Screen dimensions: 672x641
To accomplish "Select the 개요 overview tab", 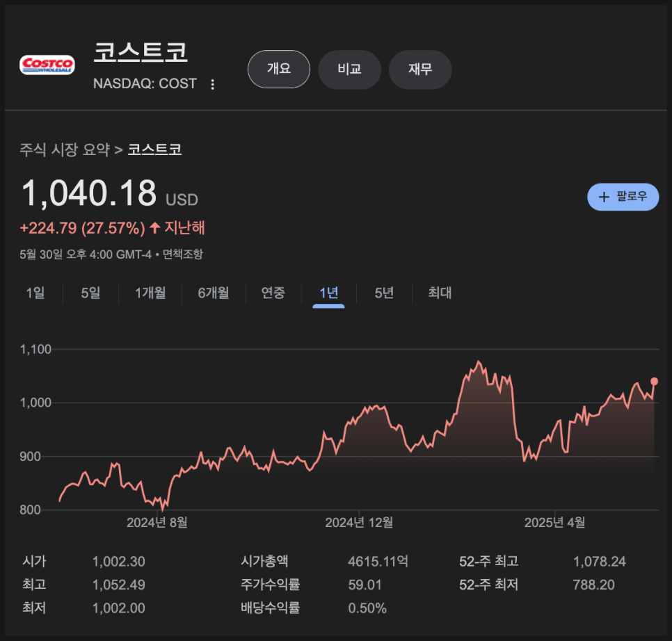I will 279,69.
